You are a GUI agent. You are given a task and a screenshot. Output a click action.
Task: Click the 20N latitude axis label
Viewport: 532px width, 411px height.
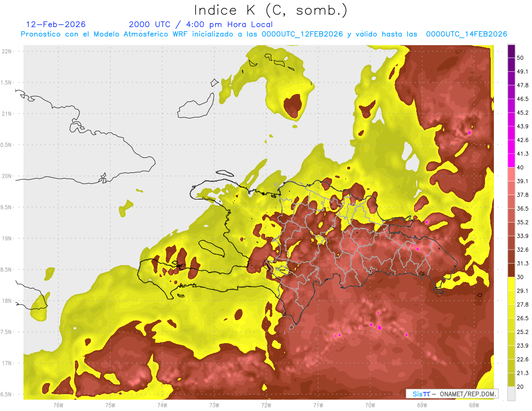[x=8, y=176]
